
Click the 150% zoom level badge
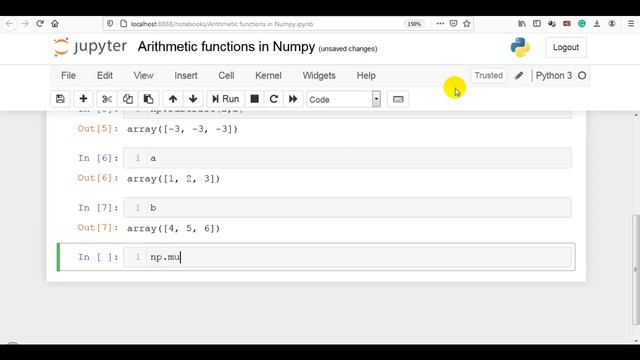click(414, 24)
